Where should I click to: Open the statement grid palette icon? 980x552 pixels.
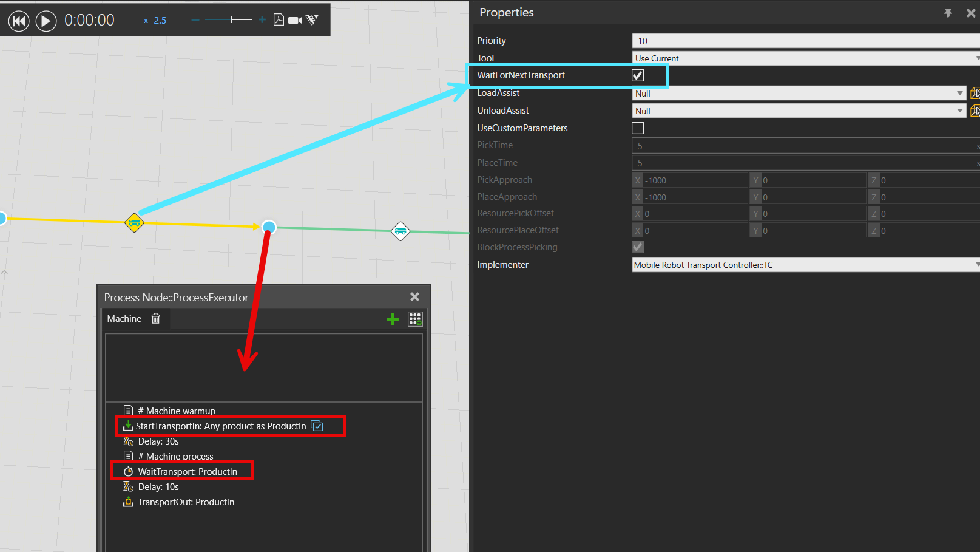(x=415, y=319)
